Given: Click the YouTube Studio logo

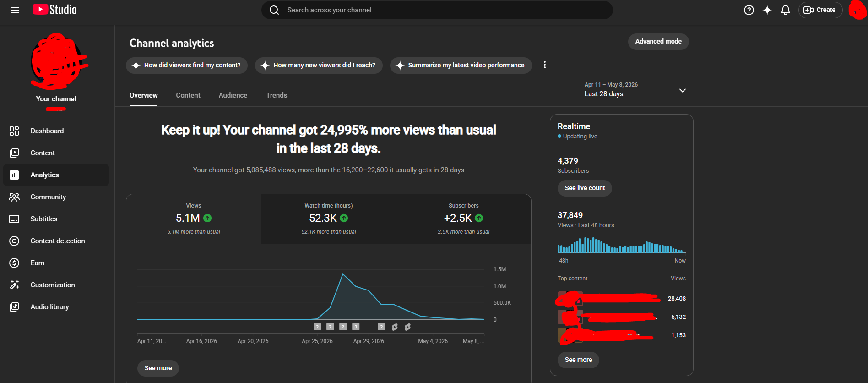Looking at the screenshot, I should pyautogui.click(x=54, y=10).
